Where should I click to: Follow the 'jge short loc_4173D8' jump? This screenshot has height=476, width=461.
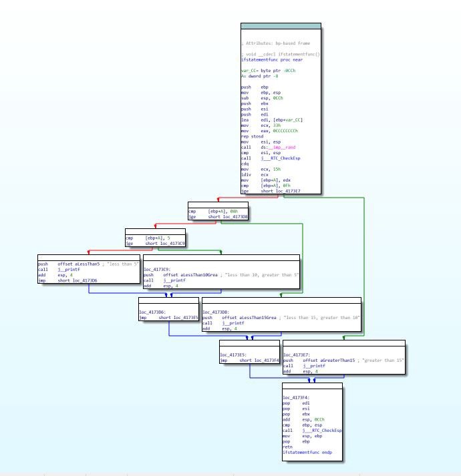pos(218,217)
